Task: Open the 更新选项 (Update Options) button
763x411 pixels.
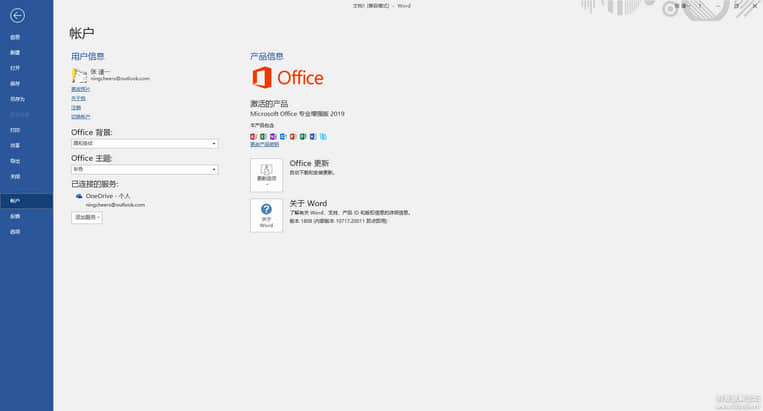Action: [x=266, y=175]
